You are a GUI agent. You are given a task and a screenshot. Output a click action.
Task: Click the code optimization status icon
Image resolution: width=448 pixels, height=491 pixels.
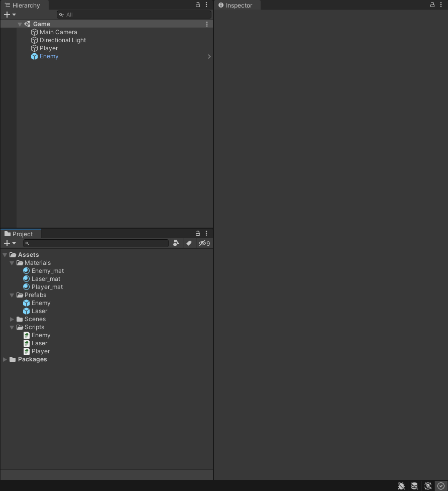point(427,486)
